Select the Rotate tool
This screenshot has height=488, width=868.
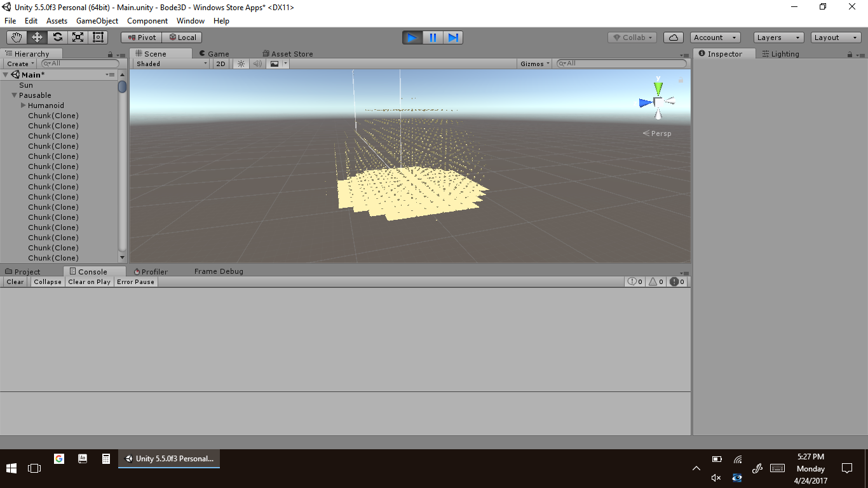click(57, 37)
